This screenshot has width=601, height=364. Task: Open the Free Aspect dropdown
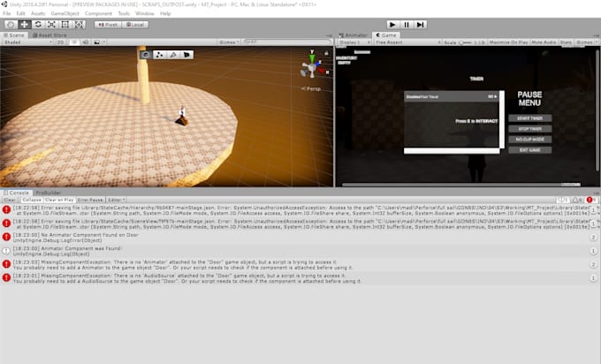point(407,42)
